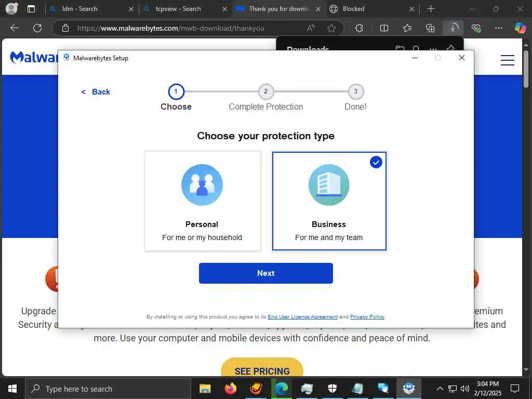
Task: Open the Privacy Policy link
Action: point(367,317)
